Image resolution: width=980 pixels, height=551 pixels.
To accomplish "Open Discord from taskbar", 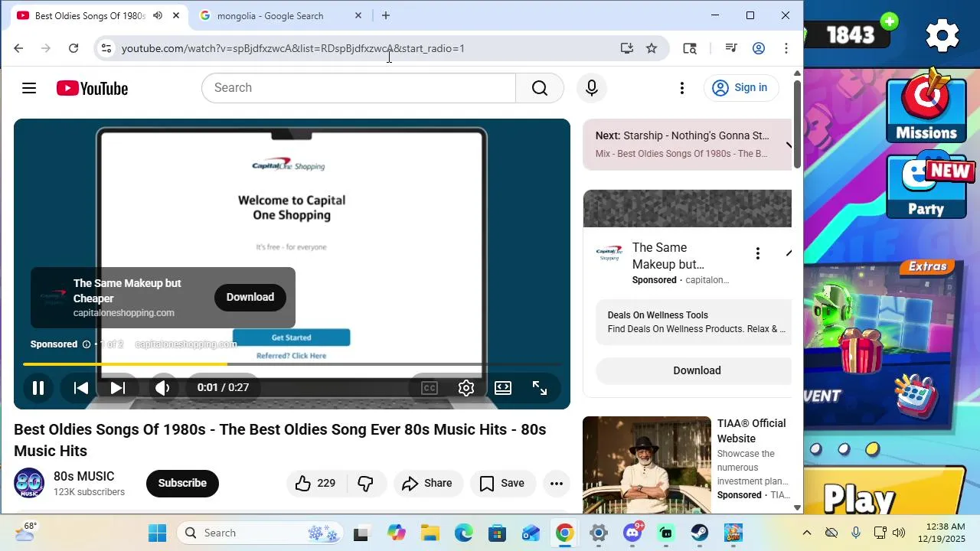I will coord(632,533).
